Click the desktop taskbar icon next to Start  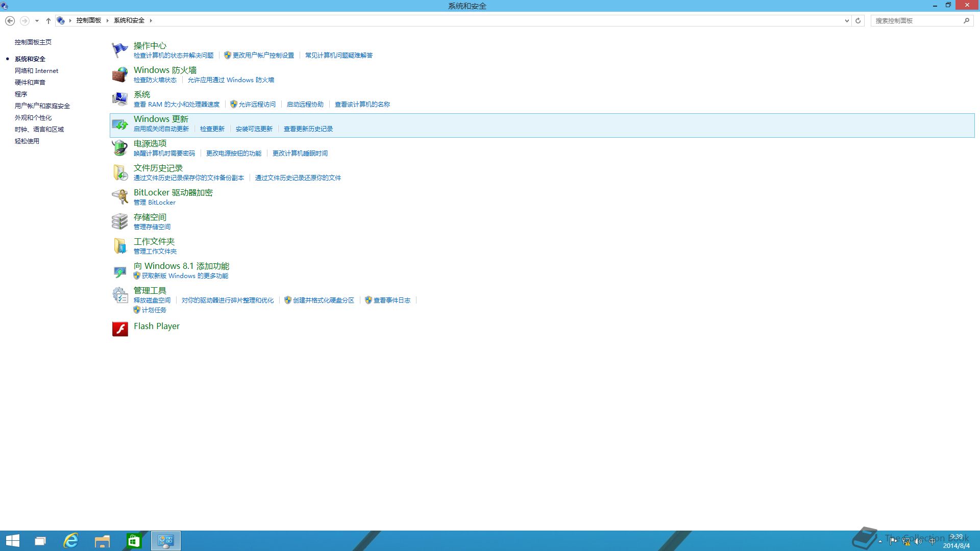pyautogui.click(x=40, y=541)
